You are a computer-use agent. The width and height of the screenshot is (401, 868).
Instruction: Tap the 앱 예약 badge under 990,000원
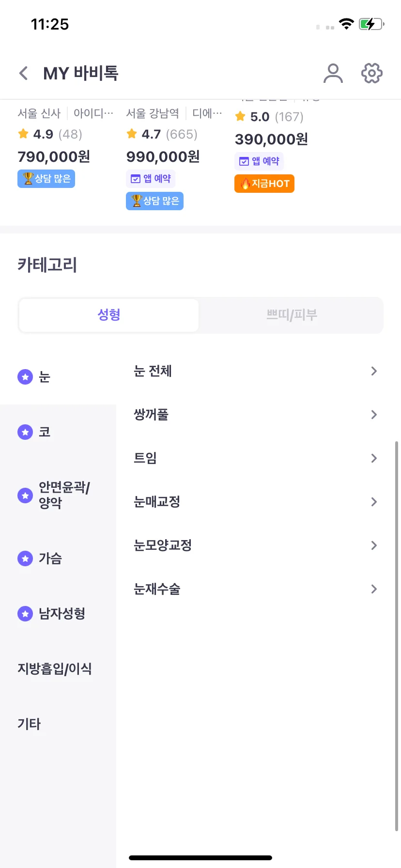click(151, 179)
